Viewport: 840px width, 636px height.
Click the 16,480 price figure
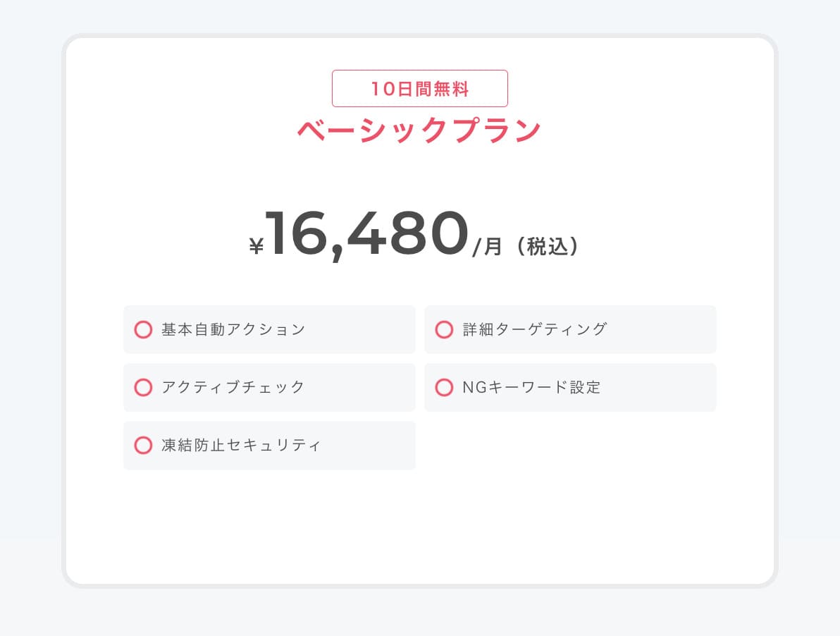(366, 233)
